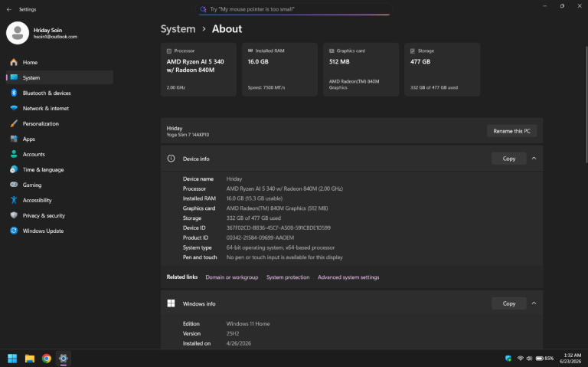
Task: Click the Gaming controller icon
Action: point(14,185)
